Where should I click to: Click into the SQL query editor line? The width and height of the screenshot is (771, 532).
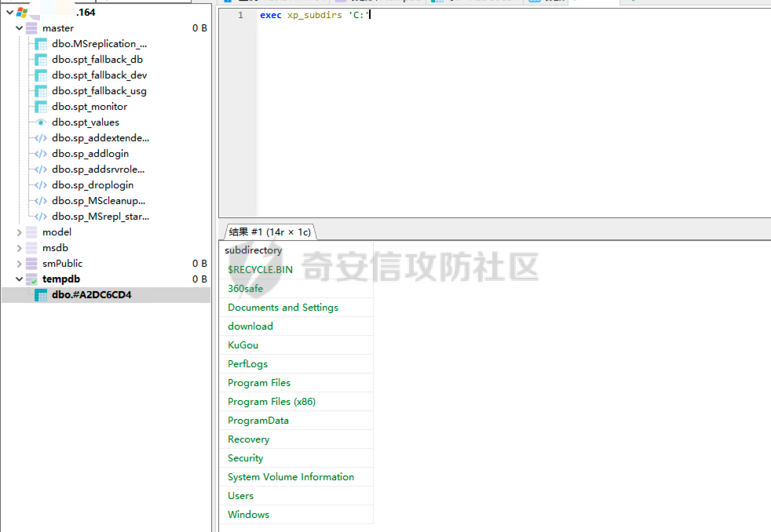pos(471,15)
